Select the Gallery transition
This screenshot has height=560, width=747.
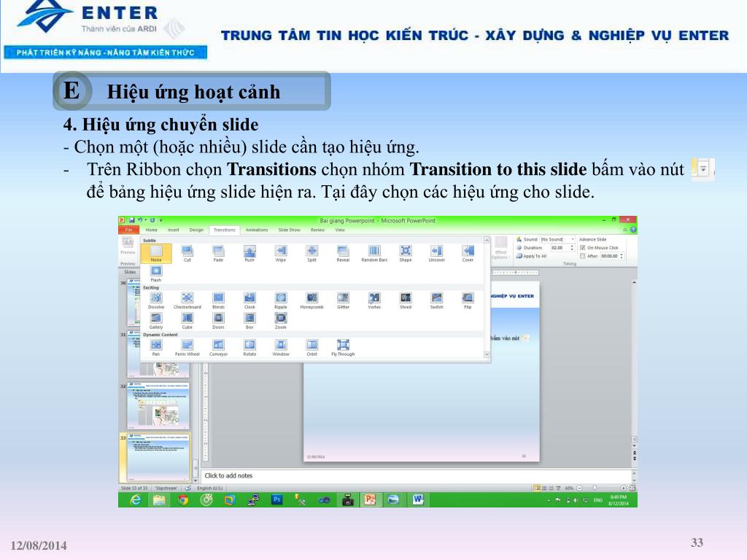156,321
